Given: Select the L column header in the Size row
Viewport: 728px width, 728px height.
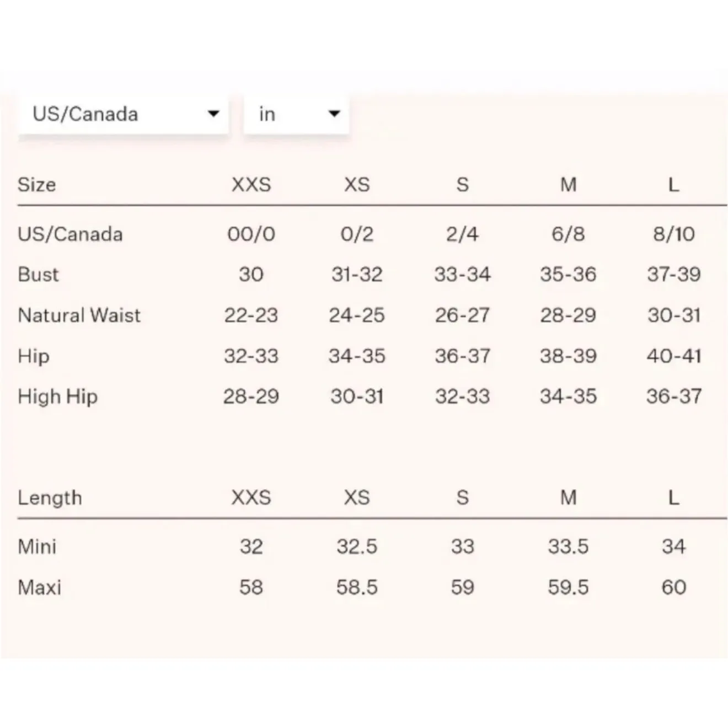Looking at the screenshot, I should pos(673,184).
